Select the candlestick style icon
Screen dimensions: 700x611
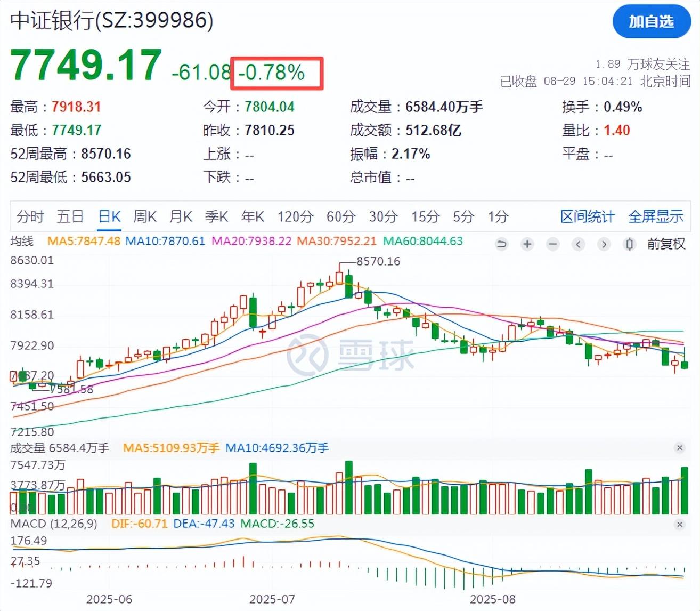point(630,244)
